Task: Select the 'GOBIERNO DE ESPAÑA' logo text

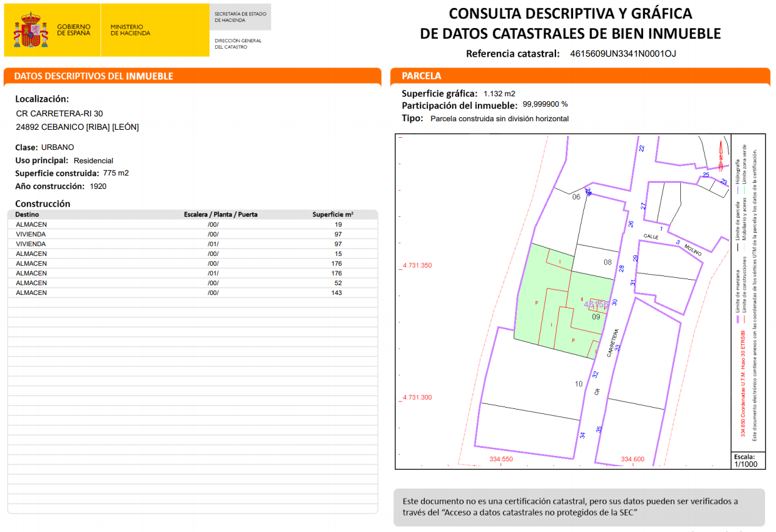Action: [x=74, y=30]
